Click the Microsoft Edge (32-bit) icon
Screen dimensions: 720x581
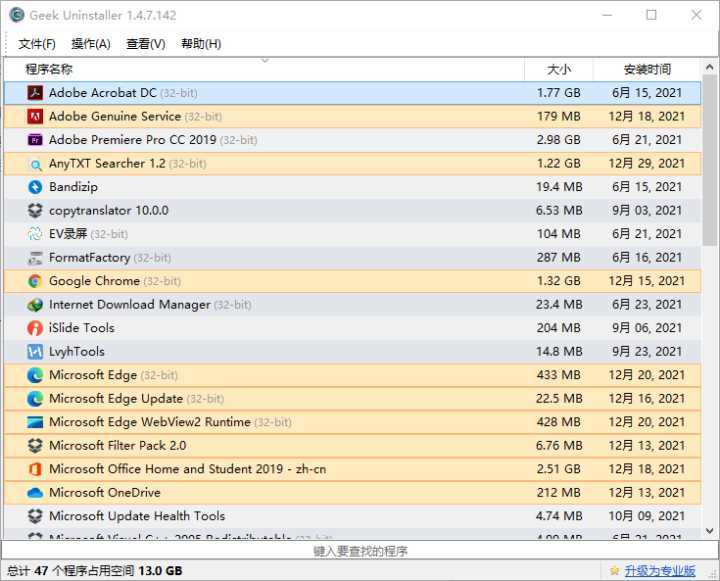point(35,375)
